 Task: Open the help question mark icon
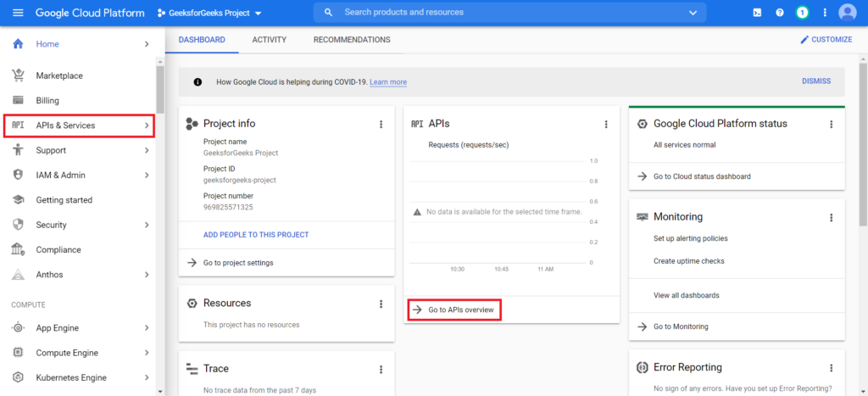coord(779,13)
